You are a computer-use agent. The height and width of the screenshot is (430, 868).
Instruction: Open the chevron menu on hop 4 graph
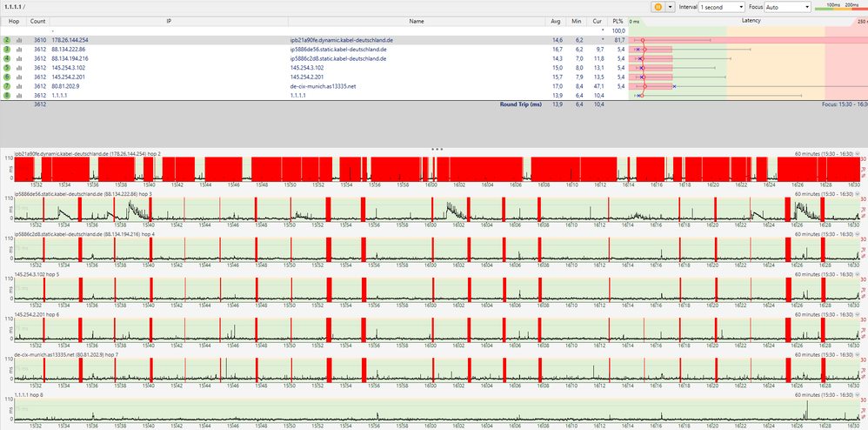858,234
